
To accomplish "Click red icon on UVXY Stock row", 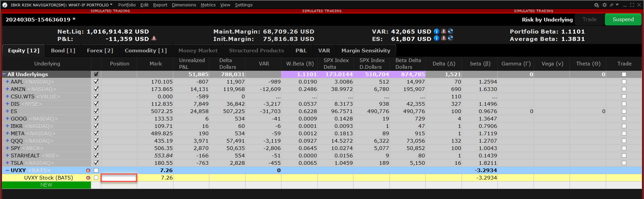I will tap(88, 178).
